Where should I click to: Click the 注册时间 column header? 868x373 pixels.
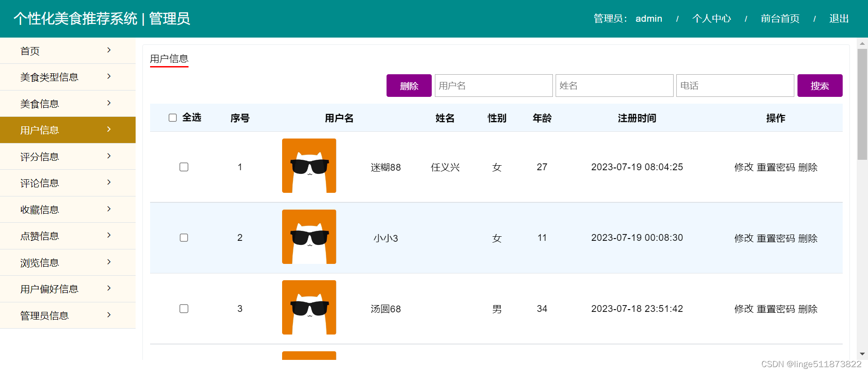pos(637,118)
